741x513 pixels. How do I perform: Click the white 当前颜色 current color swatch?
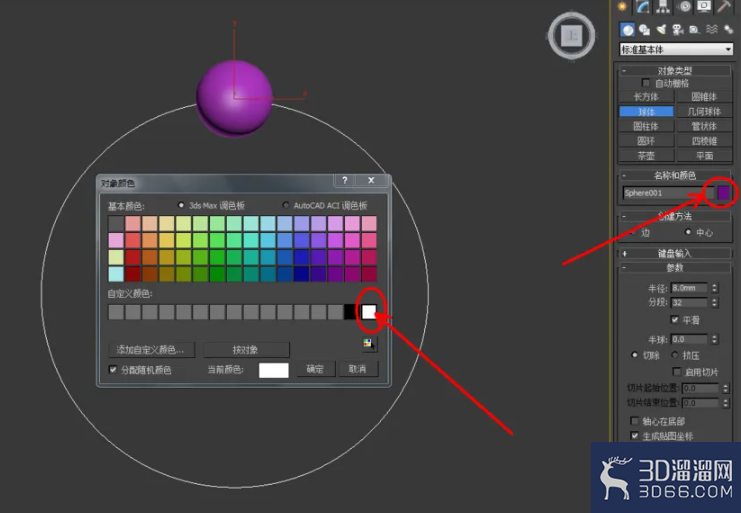click(274, 370)
